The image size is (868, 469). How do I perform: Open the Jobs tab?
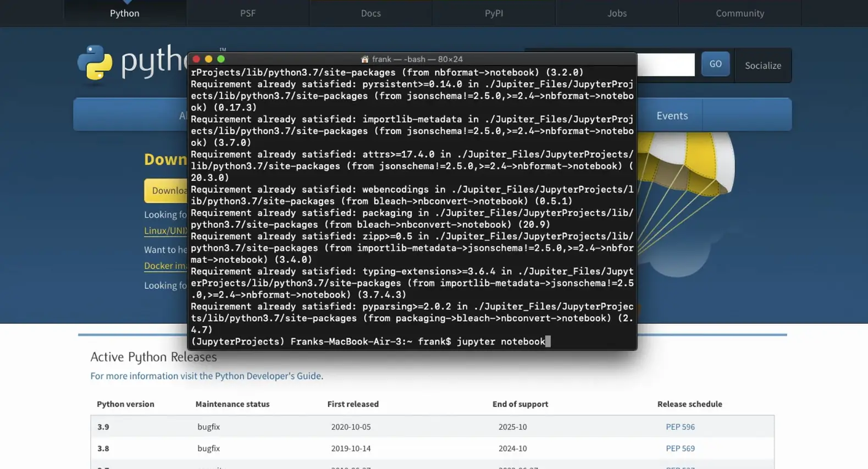[617, 13]
